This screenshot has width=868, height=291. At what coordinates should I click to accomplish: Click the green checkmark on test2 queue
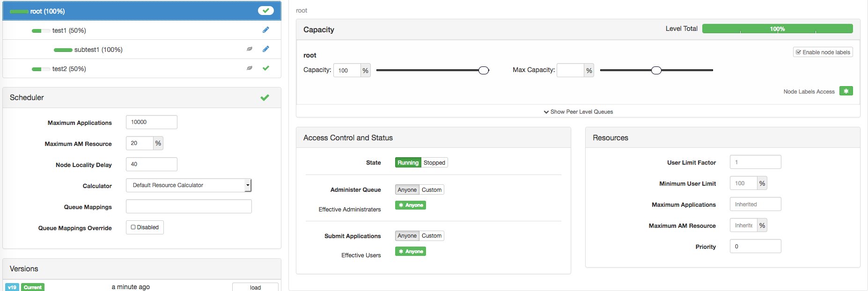(x=266, y=68)
